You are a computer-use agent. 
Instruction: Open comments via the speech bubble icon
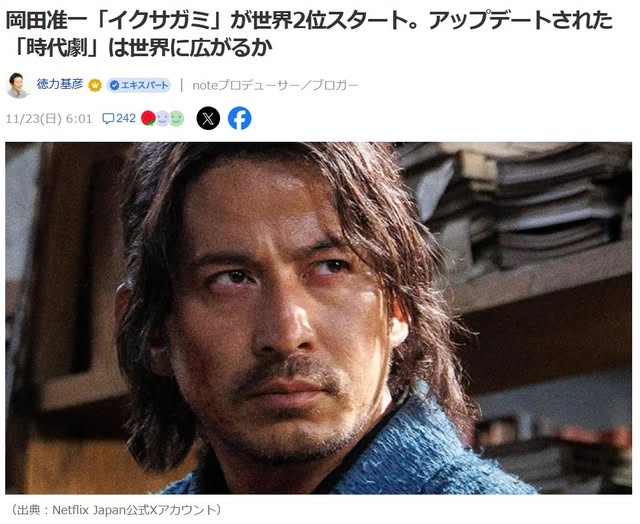pos(108,118)
